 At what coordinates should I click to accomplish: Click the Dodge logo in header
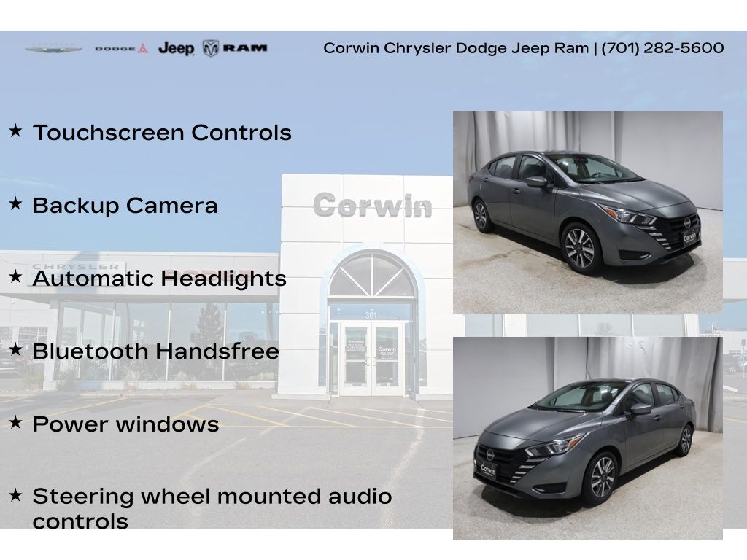pos(121,49)
